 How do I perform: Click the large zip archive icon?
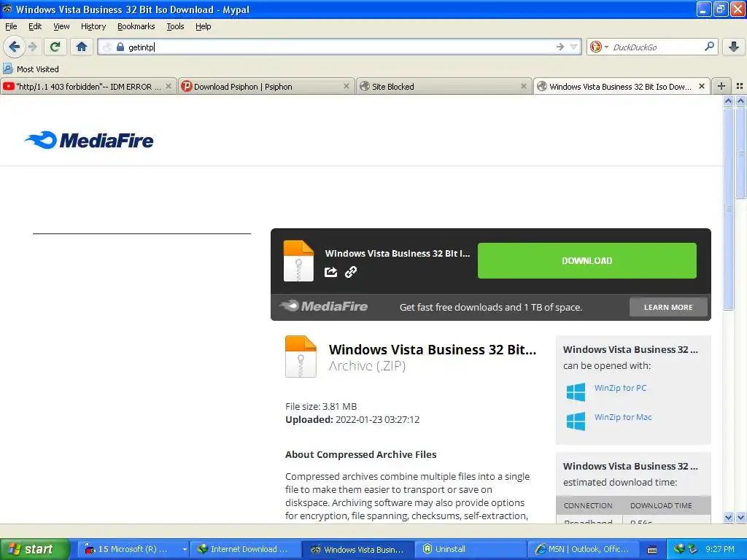301,357
